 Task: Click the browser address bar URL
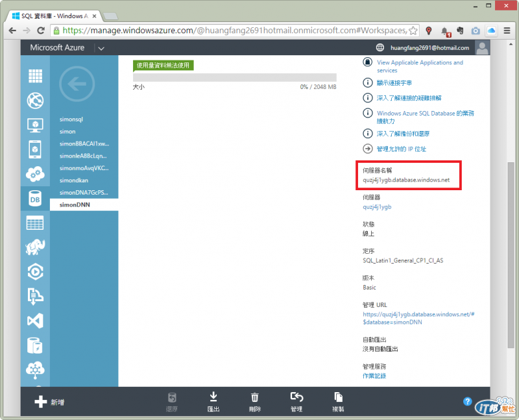click(234, 31)
